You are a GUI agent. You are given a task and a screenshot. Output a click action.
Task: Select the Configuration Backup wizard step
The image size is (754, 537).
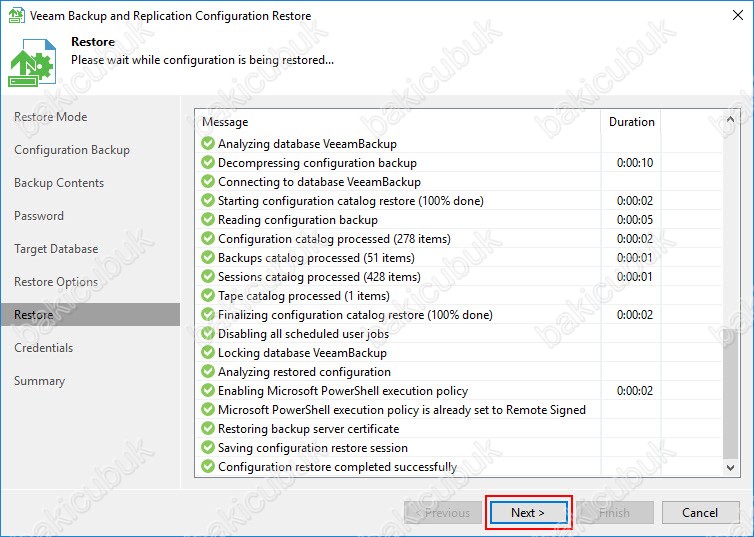pyautogui.click(x=72, y=150)
